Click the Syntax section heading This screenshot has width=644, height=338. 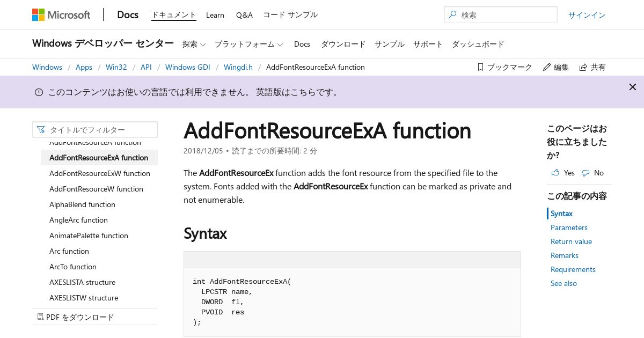[x=205, y=233]
